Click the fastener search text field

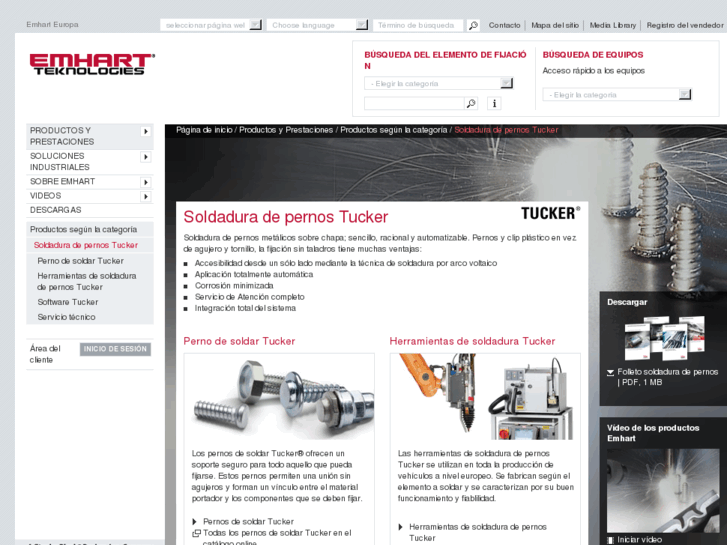(415, 103)
